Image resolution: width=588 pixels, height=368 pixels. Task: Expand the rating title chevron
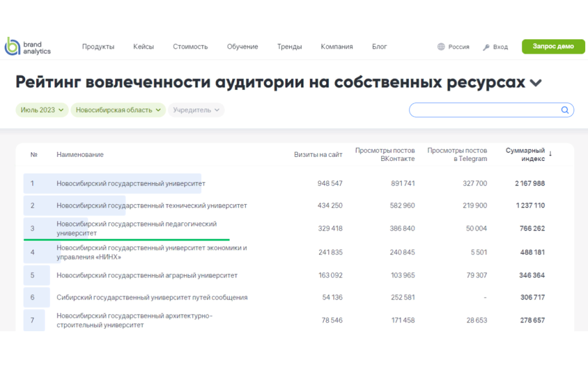tap(535, 83)
